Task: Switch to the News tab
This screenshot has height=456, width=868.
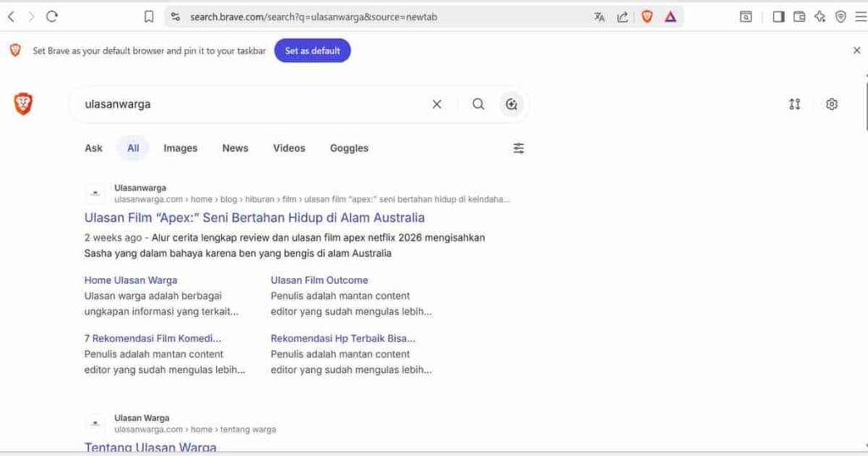Action: (x=236, y=148)
